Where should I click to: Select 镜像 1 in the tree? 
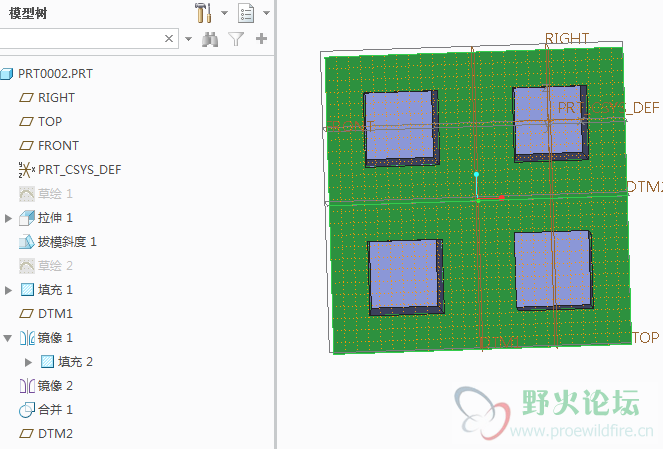click(x=55, y=338)
